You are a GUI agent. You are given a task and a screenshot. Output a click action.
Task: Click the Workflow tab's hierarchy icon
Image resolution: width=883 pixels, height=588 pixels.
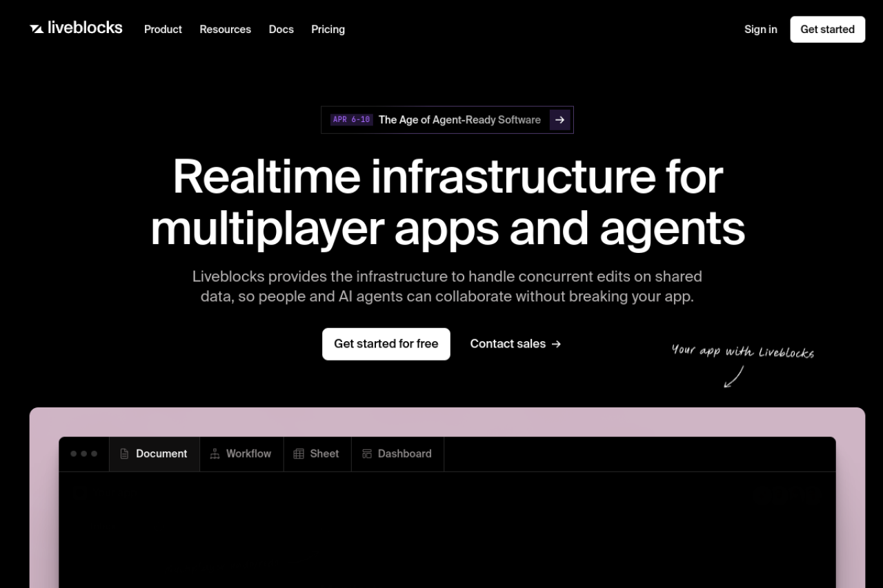tap(215, 454)
